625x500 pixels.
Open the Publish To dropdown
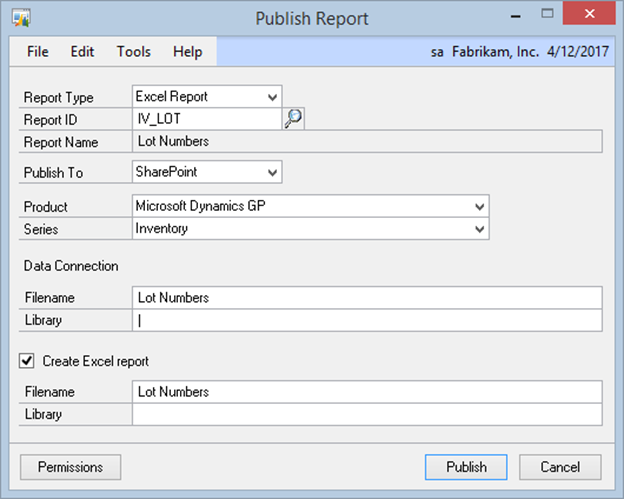point(207,172)
